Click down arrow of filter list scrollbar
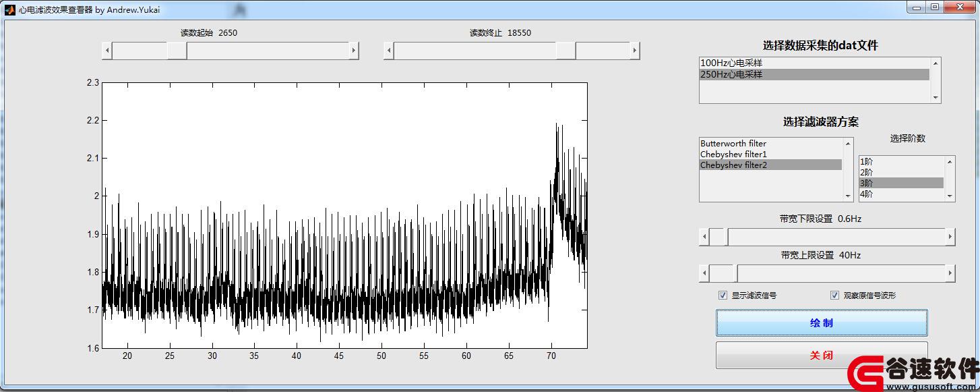Image resolution: width=980 pixels, height=392 pixels. tap(848, 196)
